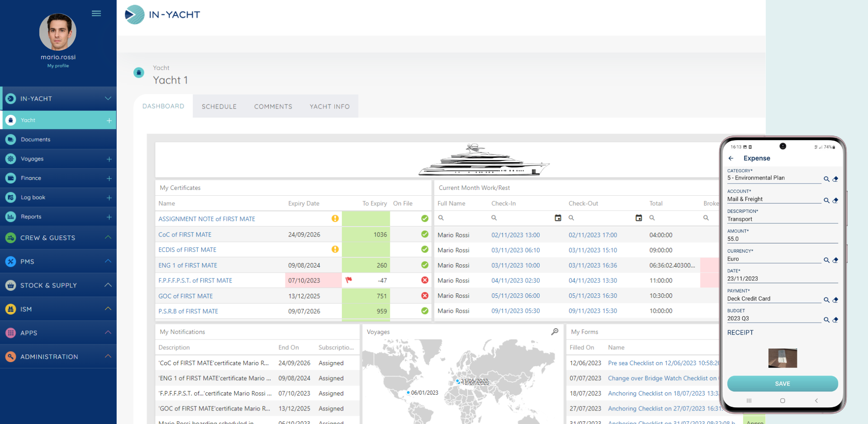This screenshot has width=868, height=424.
Task: Collapse the IN-YACHT menu chevron
Action: point(108,98)
